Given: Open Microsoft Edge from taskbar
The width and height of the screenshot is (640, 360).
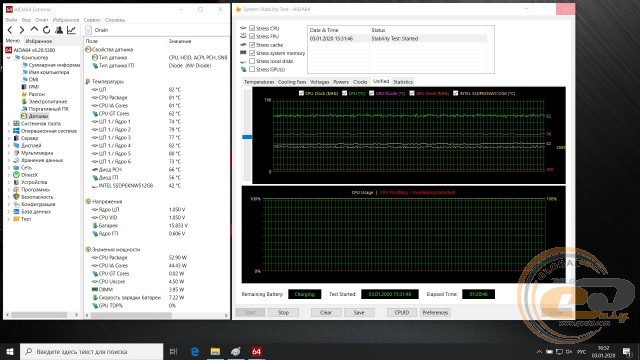Looking at the screenshot, I should 195,351.
